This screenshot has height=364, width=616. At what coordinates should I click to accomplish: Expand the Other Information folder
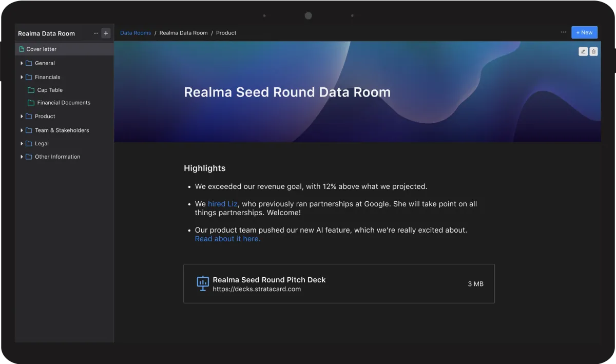[x=21, y=157]
